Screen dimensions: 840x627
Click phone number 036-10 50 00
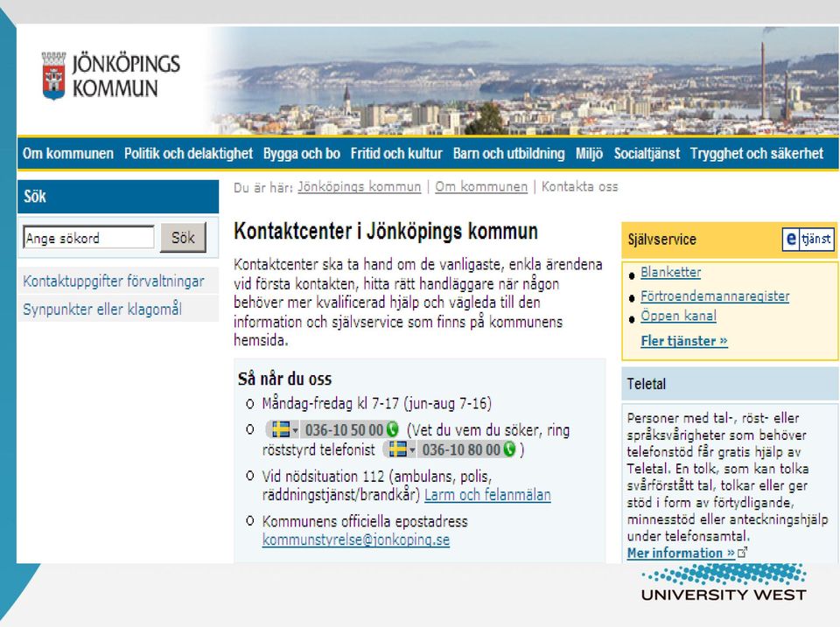[344, 430]
